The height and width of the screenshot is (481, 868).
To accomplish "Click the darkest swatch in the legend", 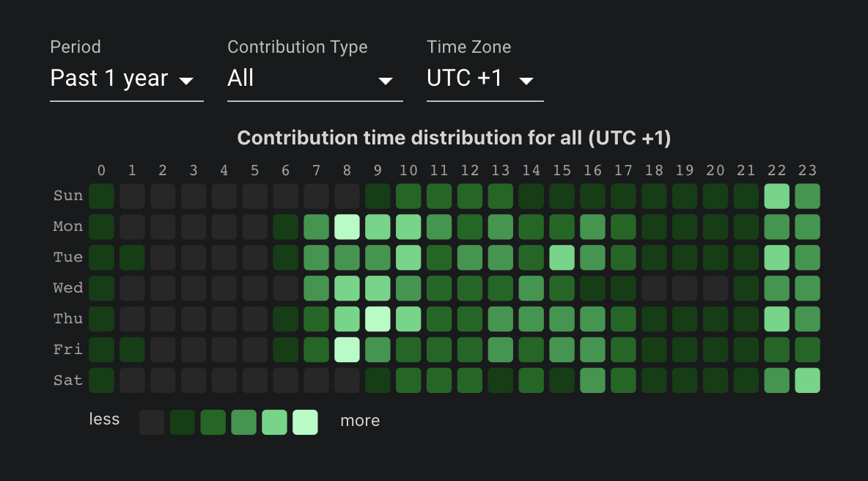I will pos(152,422).
